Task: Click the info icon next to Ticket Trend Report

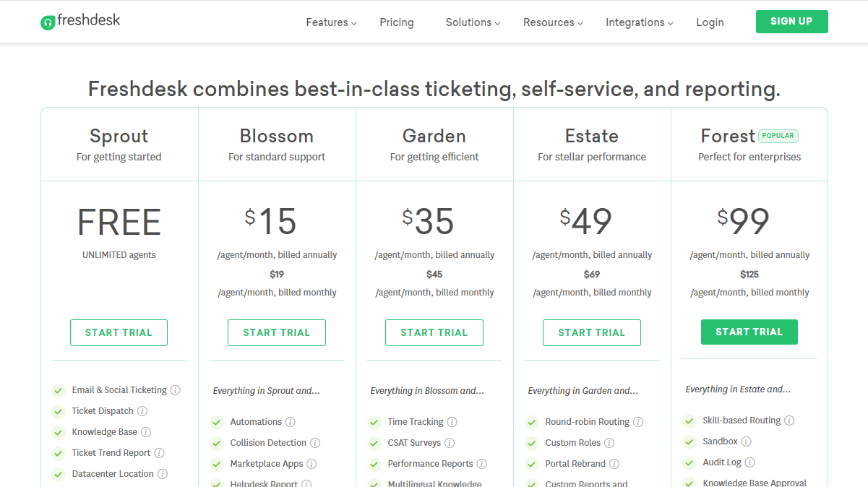Action: tap(159, 452)
